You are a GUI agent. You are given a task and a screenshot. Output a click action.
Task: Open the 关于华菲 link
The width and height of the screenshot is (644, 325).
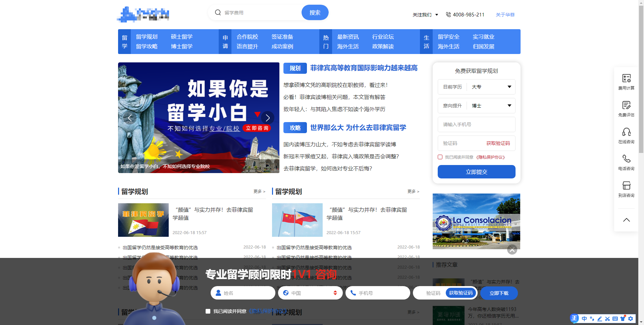[x=505, y=15]
